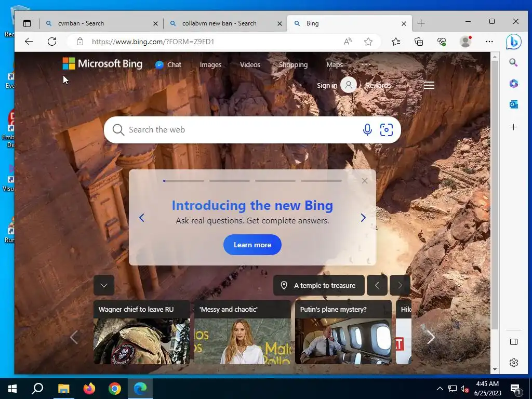
Task: Open the 'Messy and chaotic' story
Action: click(242, 332)
